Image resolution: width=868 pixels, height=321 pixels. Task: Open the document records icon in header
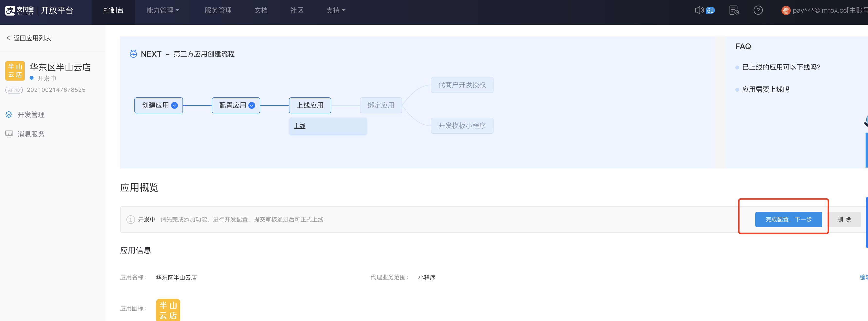pos(734,10)
